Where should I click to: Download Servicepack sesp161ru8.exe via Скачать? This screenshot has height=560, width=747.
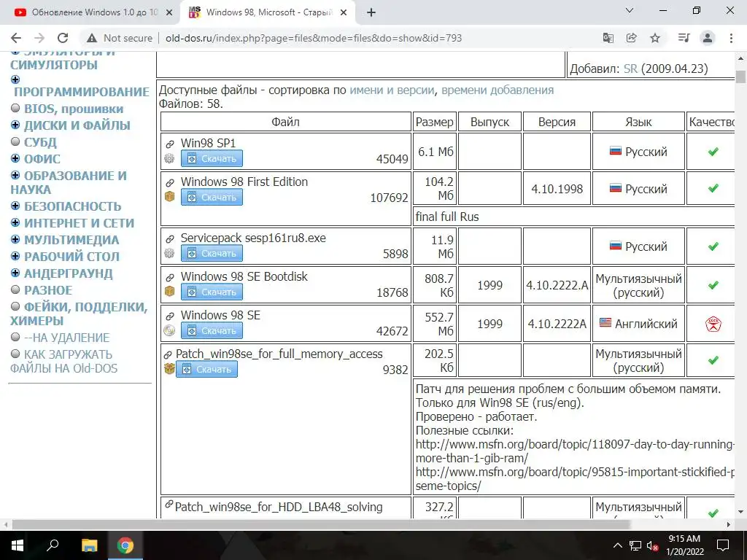coord(212,253)
